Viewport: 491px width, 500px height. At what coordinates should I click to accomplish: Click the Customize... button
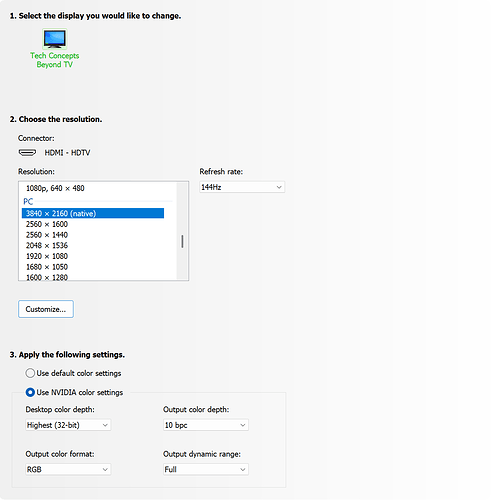[x=46, y=309]
